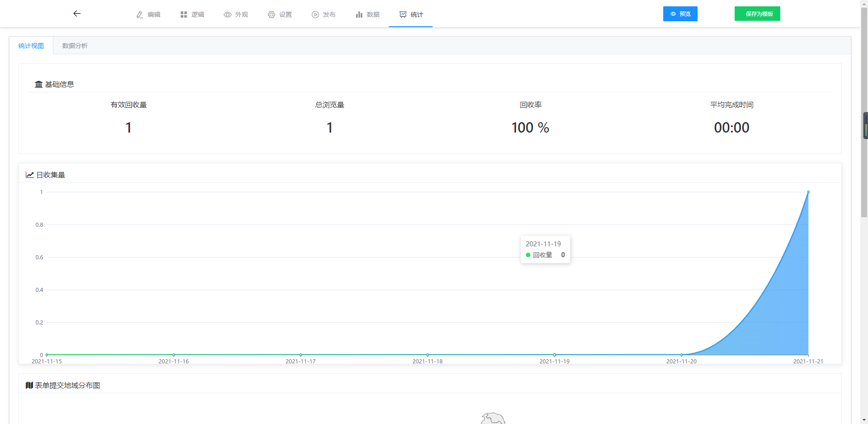The height and width of the screenshot is (424, 868).
Task: Click the 2021-11-17 chart data point
Action: [x=301, y=355]
